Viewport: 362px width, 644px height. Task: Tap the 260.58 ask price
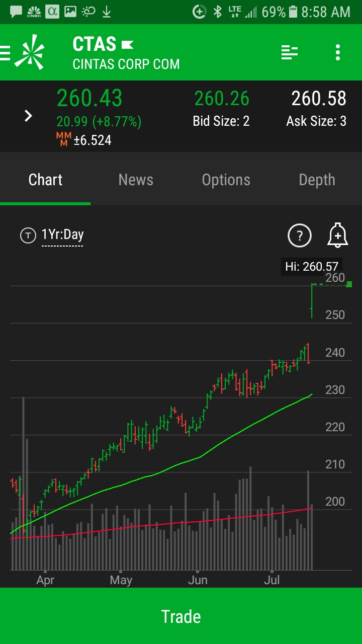(319, 99)
